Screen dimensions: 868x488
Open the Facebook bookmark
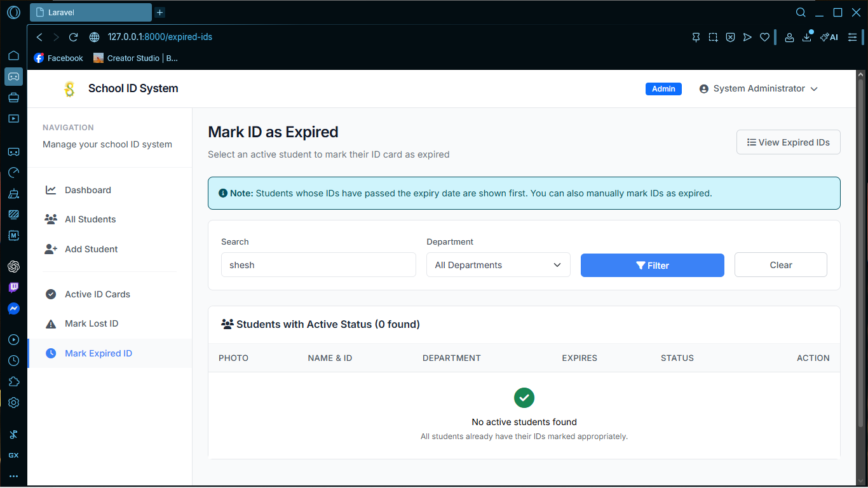(58, 58)
